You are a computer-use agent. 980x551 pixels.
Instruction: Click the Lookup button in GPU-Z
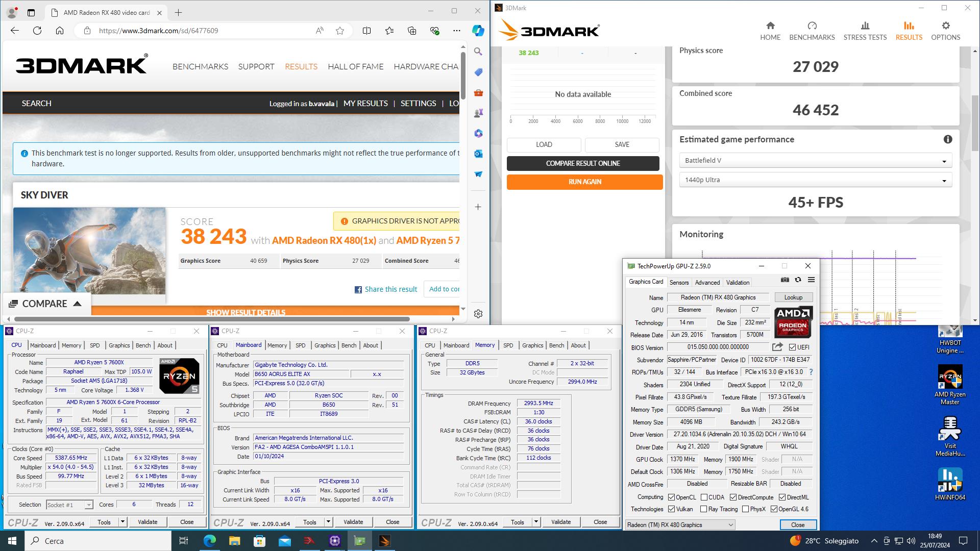pos(793,297)
